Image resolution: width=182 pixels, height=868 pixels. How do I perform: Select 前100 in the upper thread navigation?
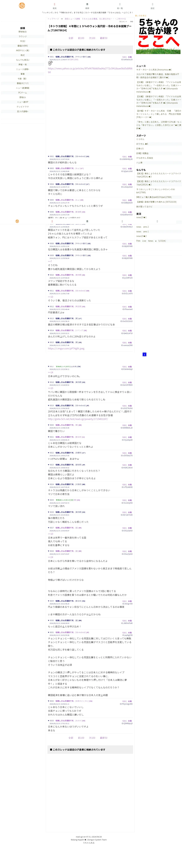(x=81, y=38)
